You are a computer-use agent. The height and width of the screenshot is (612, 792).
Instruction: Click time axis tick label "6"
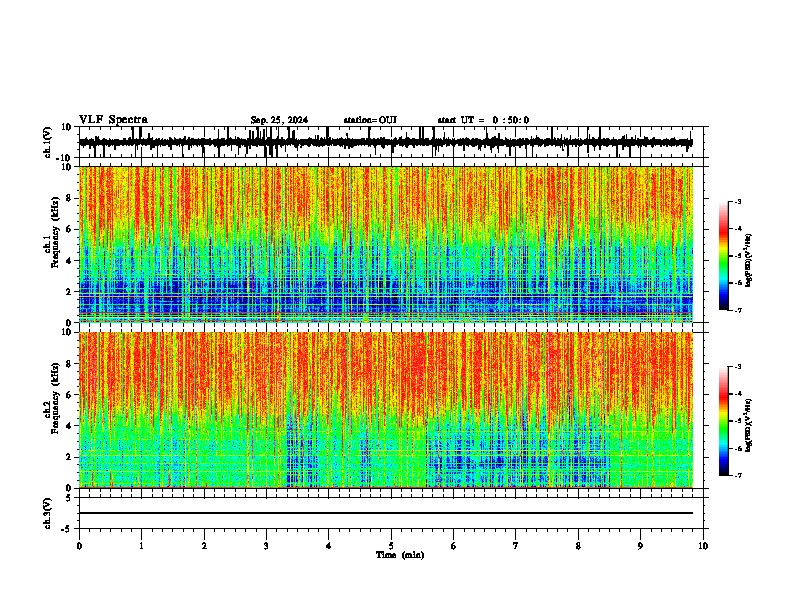pos(454,546)
